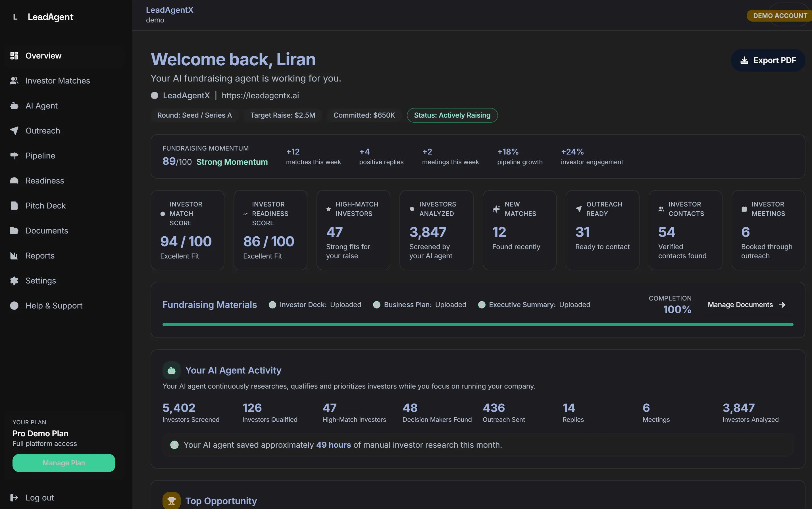Click the robot icon beside Your AI Agent Activity
Screen dimensions: 812x509
click(172, 370)
